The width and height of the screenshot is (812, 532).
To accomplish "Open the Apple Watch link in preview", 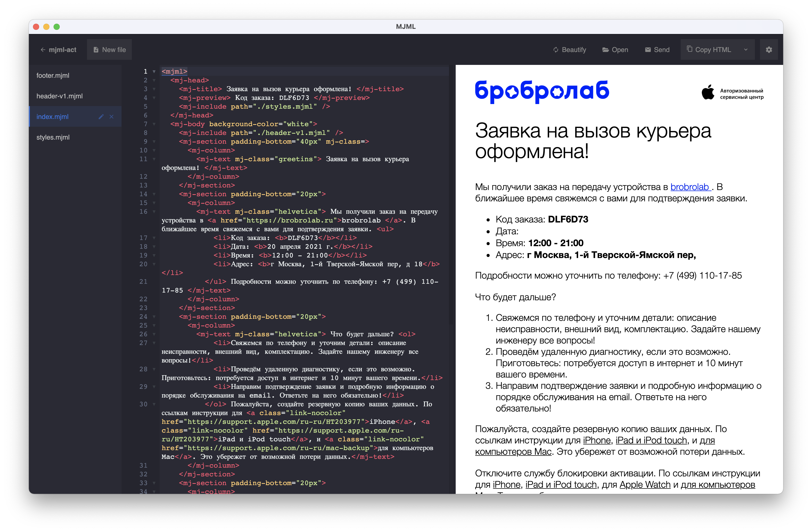I will [645, 485].
